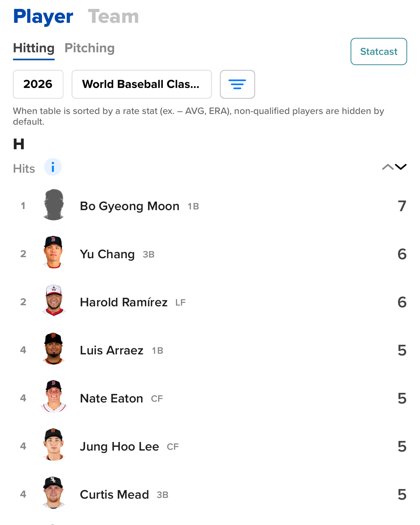Select the Player tab
Image resolution: width=420 pixels, height=525 pixels.
(x=43, y=16)
